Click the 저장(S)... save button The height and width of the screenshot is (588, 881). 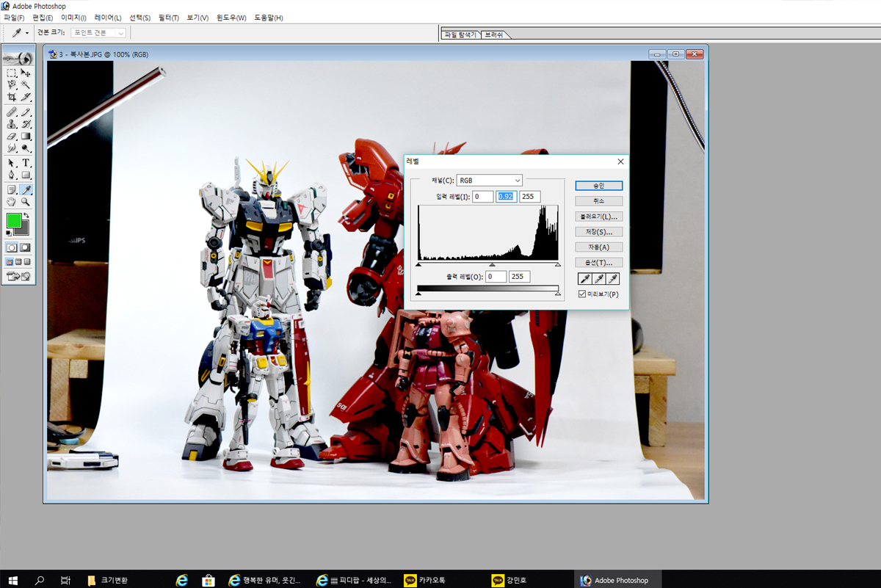click(x=599, y=232)
